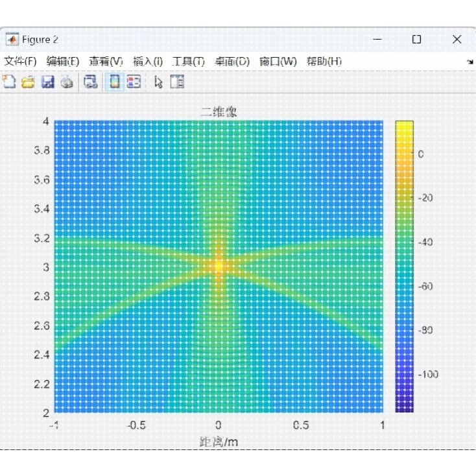Click the Link/Unlink Plot toolbar icon

coord(90,82)
